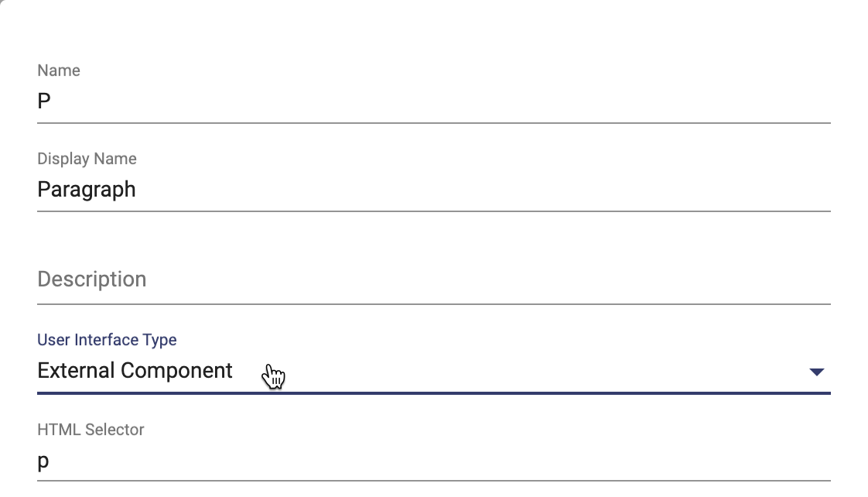Place cursor after the uppercase "P" value
The width and height of the screenshot is (868, 497).
click(x=52, y=101)
